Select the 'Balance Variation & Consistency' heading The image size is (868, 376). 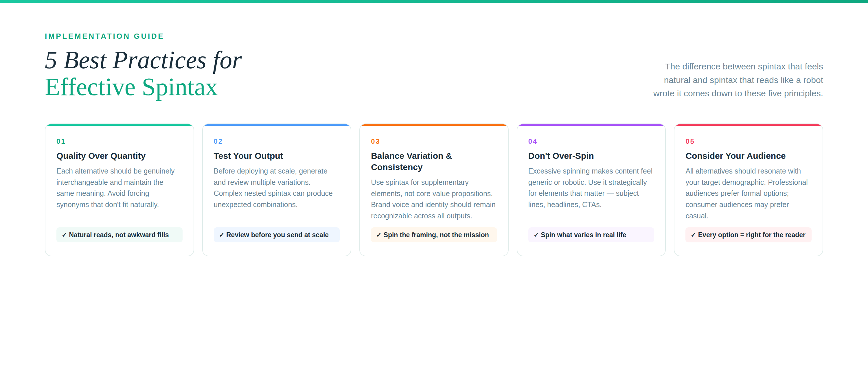click(411, 161)
